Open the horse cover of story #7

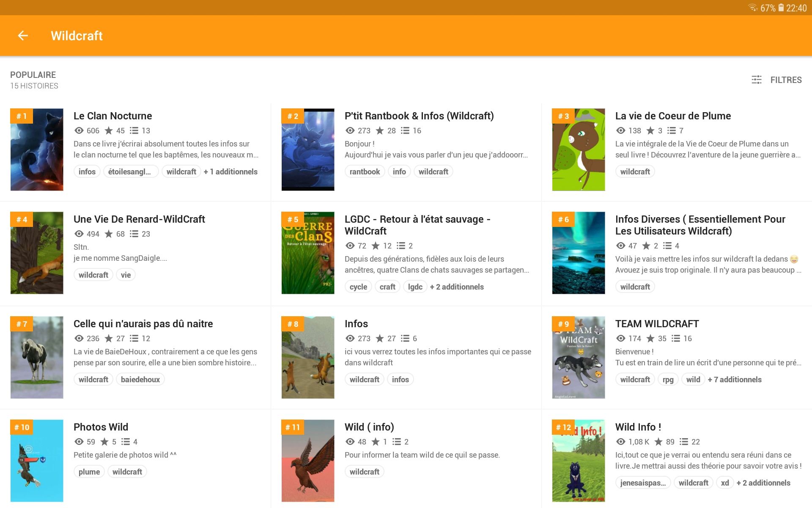pos(37,357)
